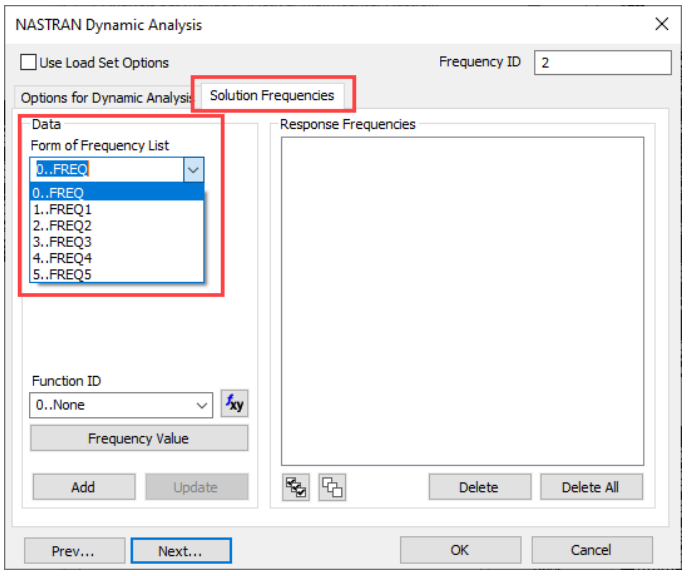Choose 3..FREQ3 option
The width and height of the screenshot is (688, 576).
point(117,242)
